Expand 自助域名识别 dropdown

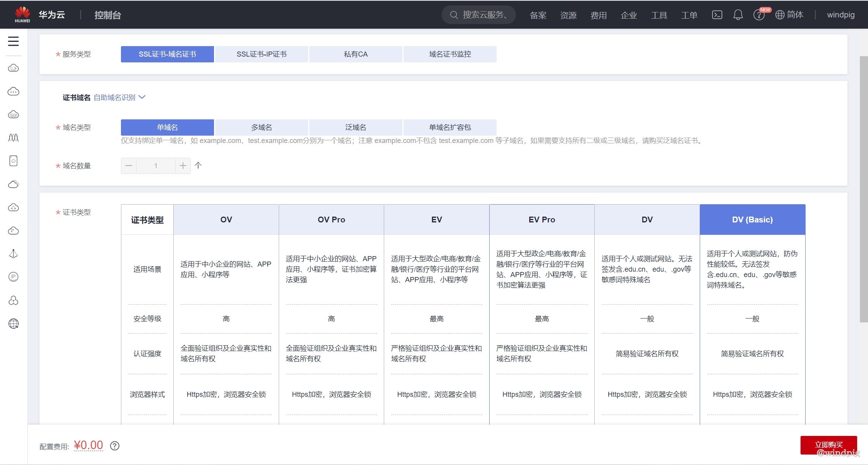(119, 97)
